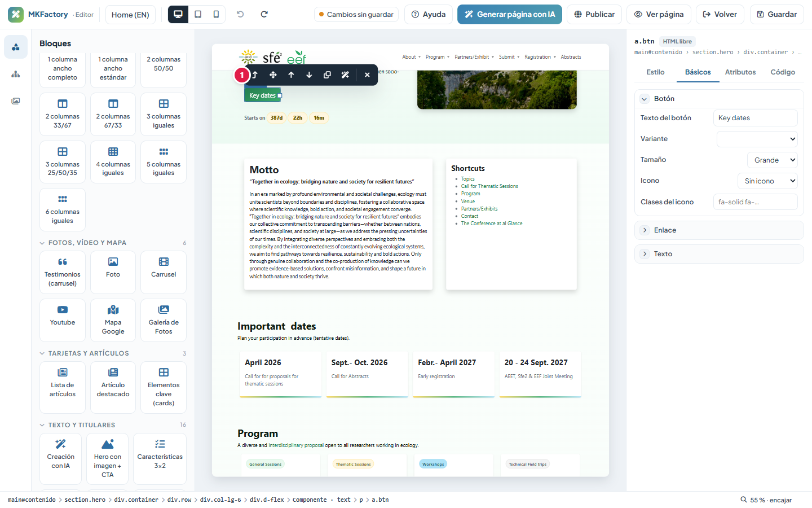This screenshot has width=812, height=508.
Task: Click the Home (EN) page selector
Action: click(x=130, y=14)
